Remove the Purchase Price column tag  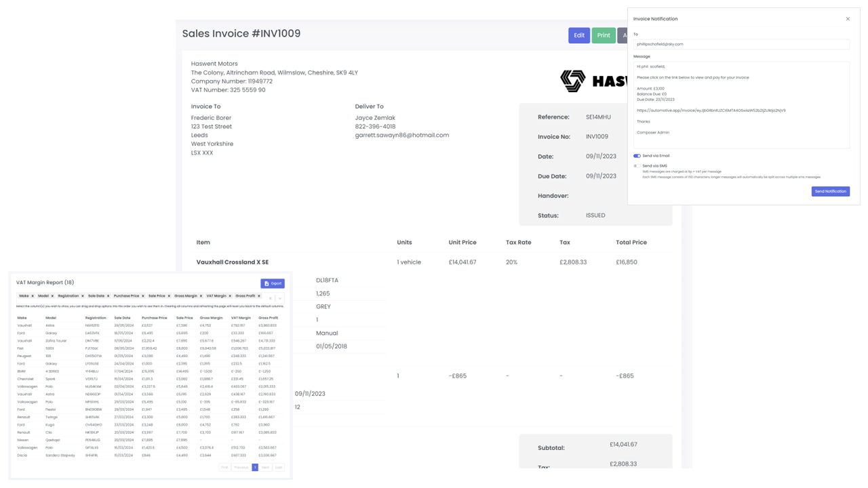(143, 296)
